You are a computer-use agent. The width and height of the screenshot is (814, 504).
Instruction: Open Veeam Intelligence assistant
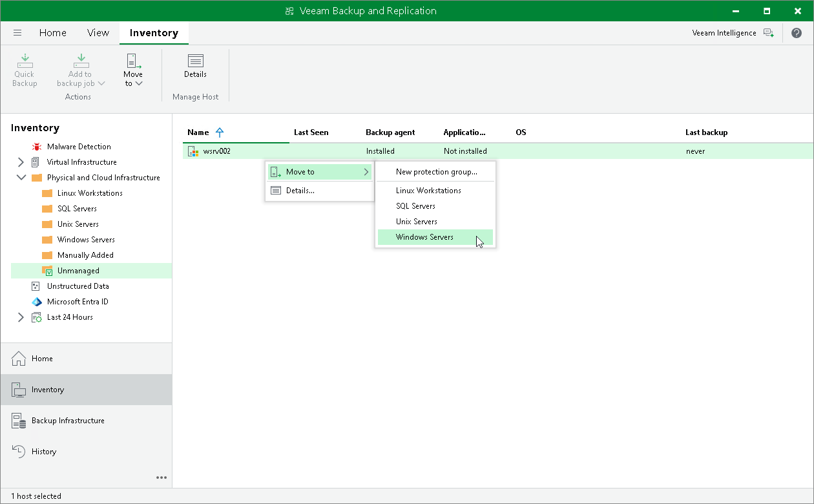point(733,33)
